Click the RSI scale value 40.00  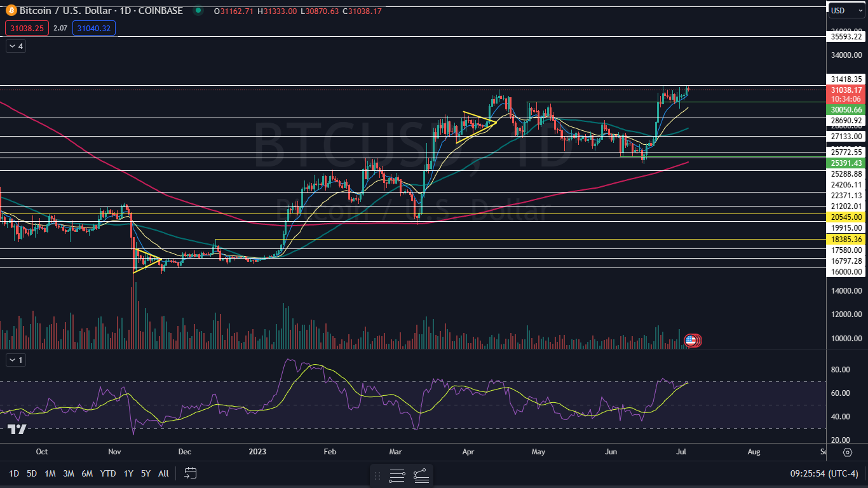pyautogui.click(x=841, y=416)
